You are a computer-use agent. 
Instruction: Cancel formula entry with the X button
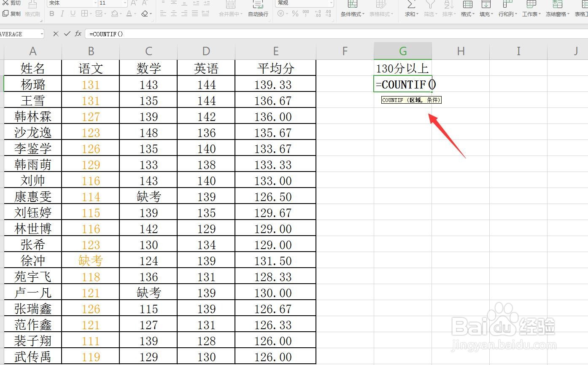tap(55, 34)
